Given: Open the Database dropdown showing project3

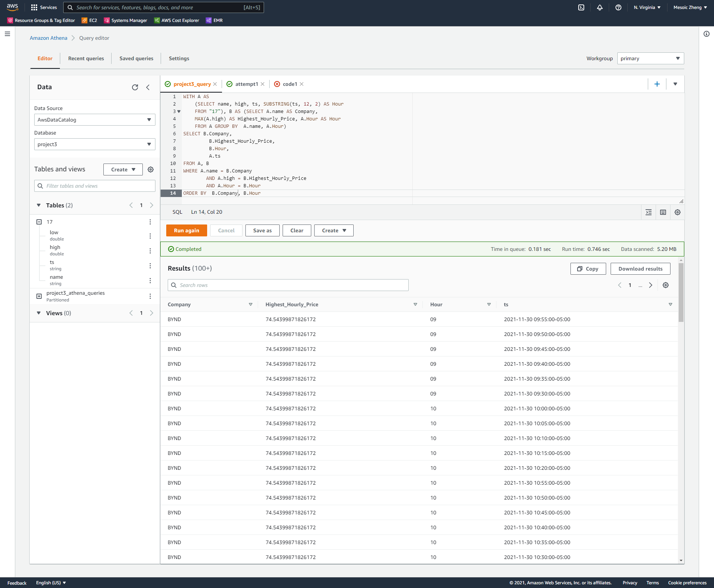Looking at the screenshot, I should [x=94, y=144].
